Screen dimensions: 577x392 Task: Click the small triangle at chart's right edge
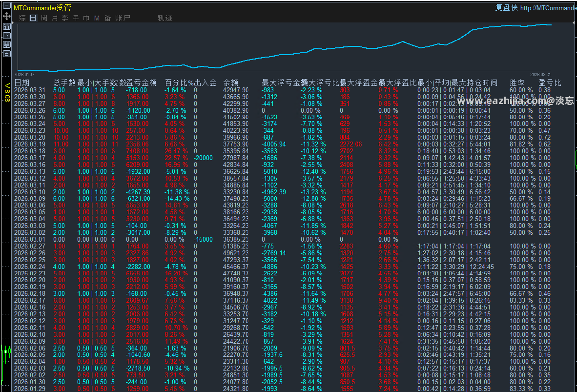[x=575, y=23]
